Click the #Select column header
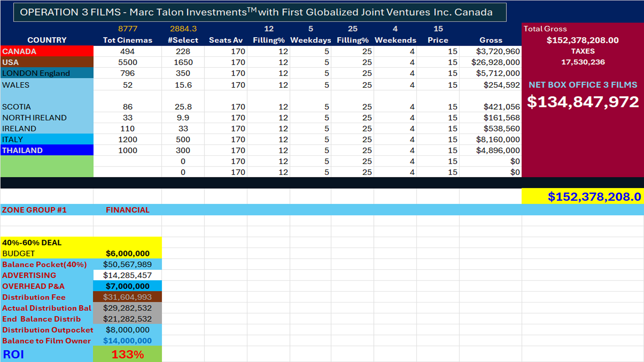This screenshot has width=644, height=362. 183,40
